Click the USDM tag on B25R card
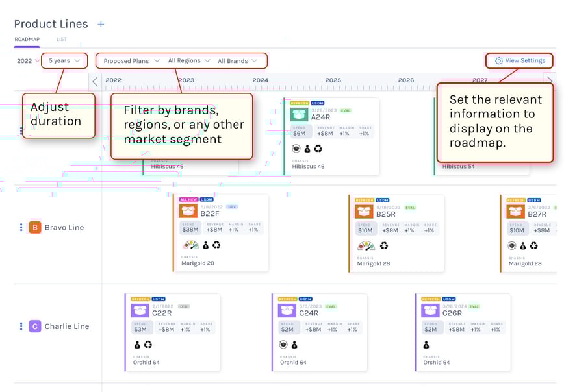Viewport: 577px width, 392px height. tap(382, 201)
